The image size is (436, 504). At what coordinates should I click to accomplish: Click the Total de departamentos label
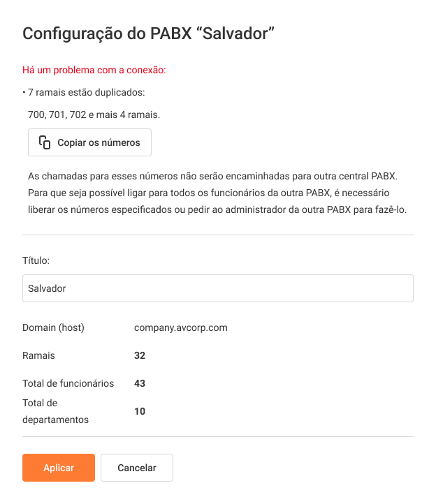point(55,411)
